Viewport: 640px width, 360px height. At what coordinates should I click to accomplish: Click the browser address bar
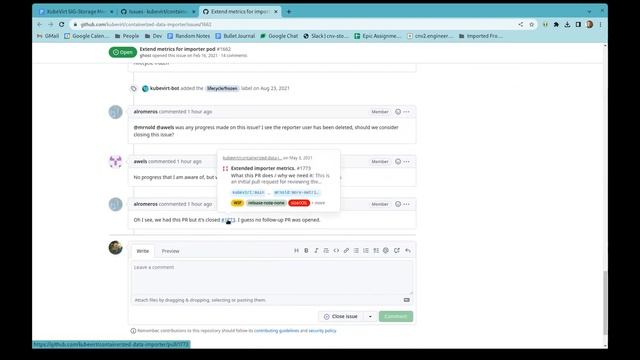tap(294, 24)
